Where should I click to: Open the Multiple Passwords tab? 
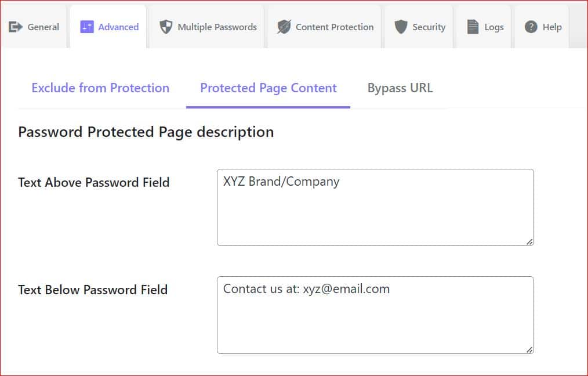pyautogui.click(x=207, y=27)
